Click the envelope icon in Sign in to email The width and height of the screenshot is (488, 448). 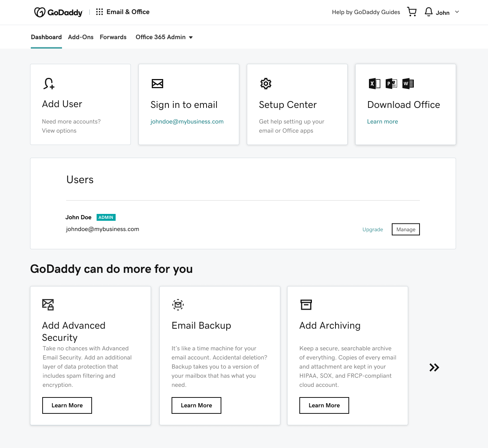pos(157,84)
